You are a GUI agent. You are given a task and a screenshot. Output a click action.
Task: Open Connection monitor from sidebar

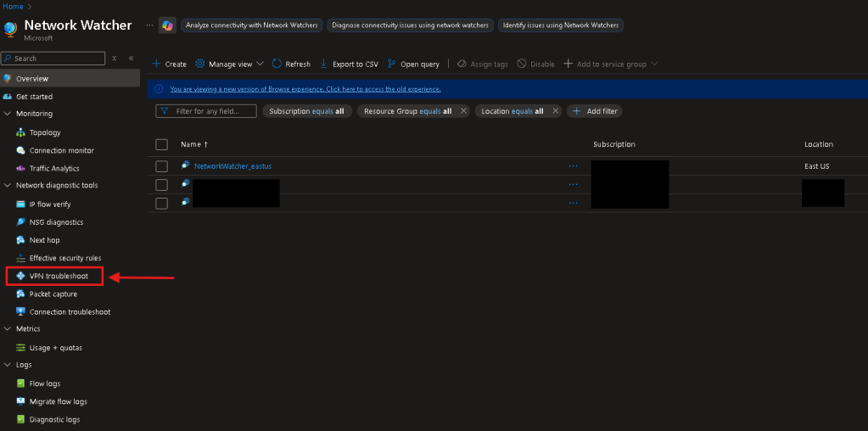point(61,150)
